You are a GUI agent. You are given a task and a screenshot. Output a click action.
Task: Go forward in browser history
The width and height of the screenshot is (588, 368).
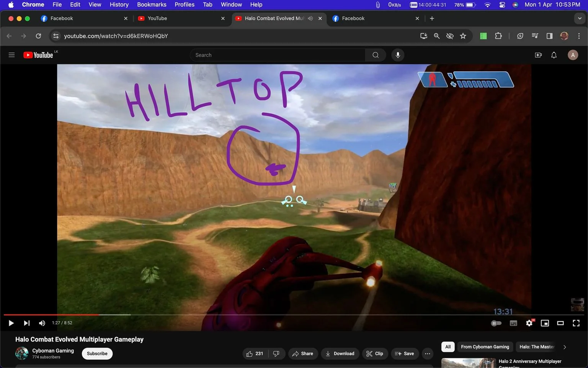pyautogui.click(x=24, y=36)
